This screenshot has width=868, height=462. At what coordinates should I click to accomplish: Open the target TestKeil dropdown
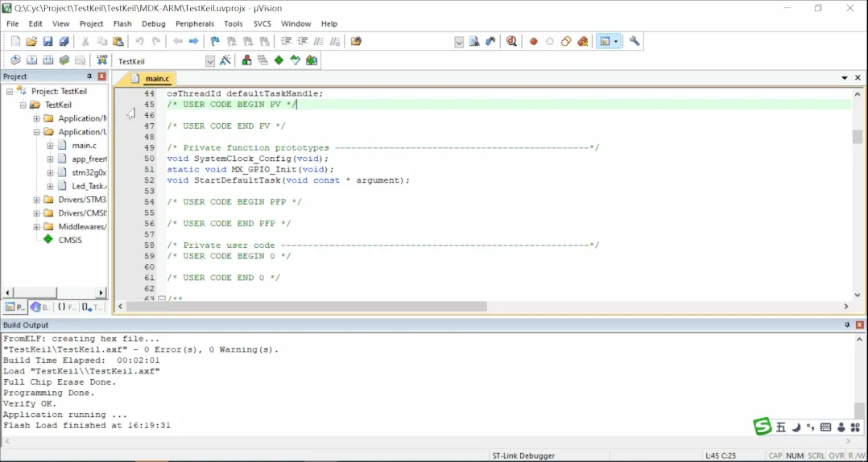[x=210, y=61]
